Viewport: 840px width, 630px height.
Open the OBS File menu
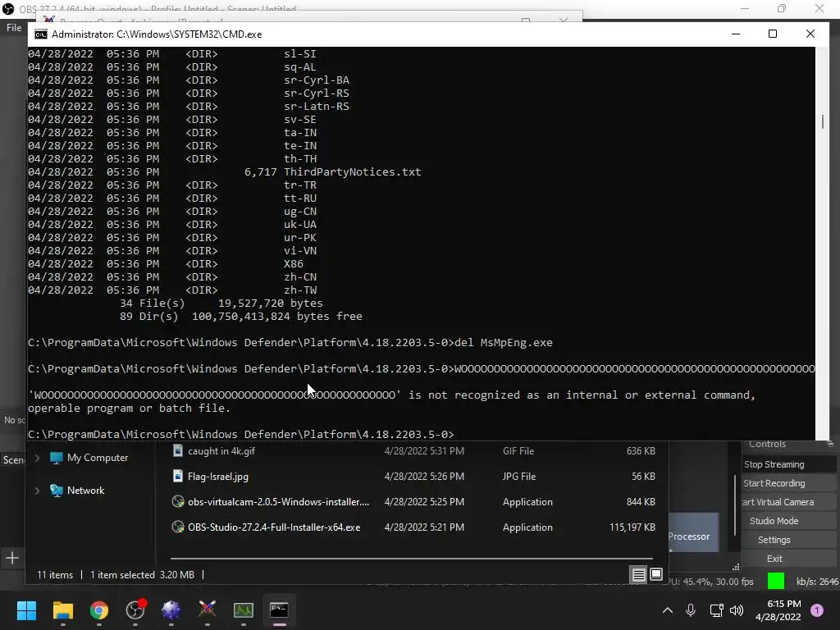(14, 28)
